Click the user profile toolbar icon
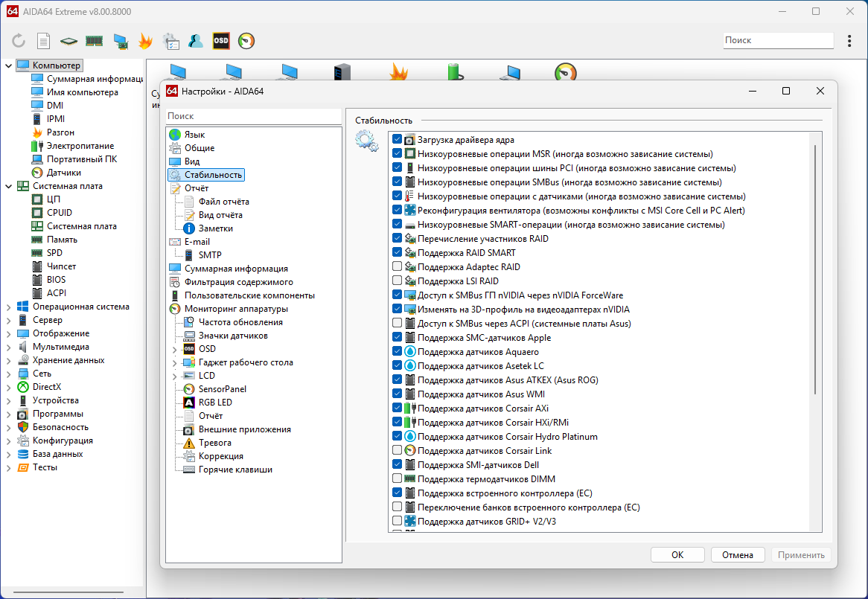 [x=195, y=40]
